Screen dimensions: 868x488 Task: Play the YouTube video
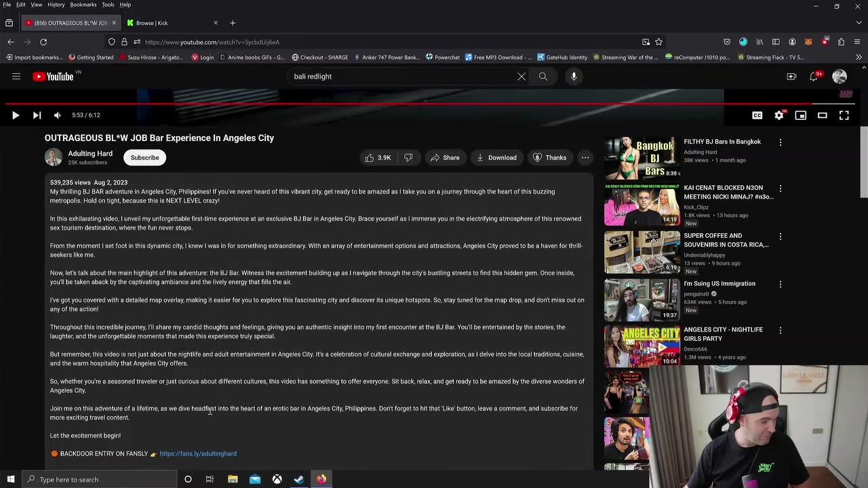pyautogui.click(x=15, y=115)
